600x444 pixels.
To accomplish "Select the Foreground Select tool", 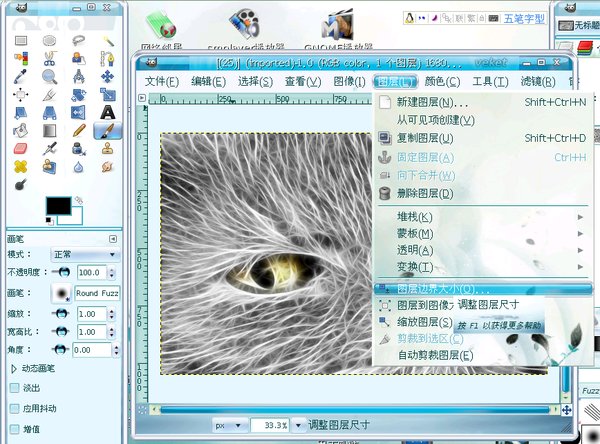I will 78,59.
